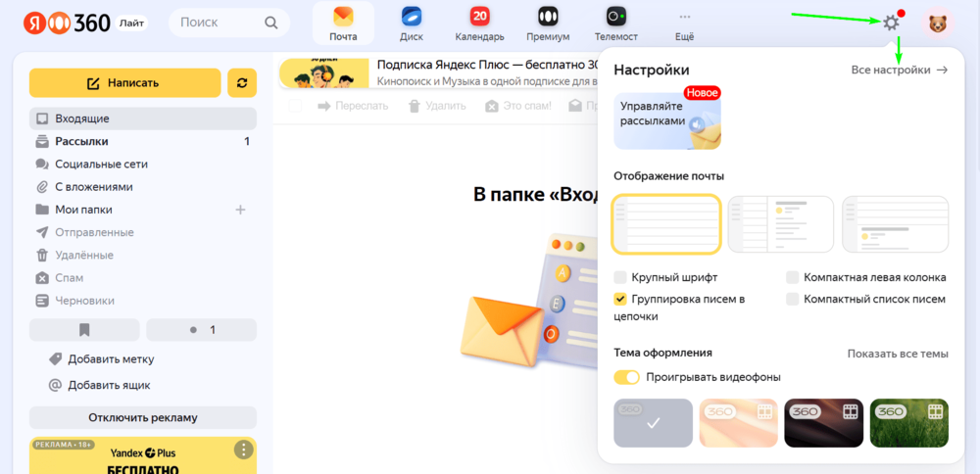This screenshot has height=474, width=980.
Task: Open the Рассылки folder
Action: [x=142, y=141]
